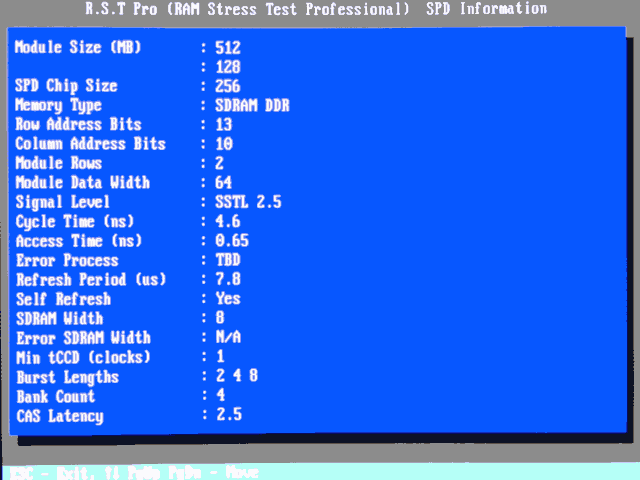Click the unlabeled value 128
This screenshot has width=640, height=480.
pyautogui.click(x=228, y=67)
